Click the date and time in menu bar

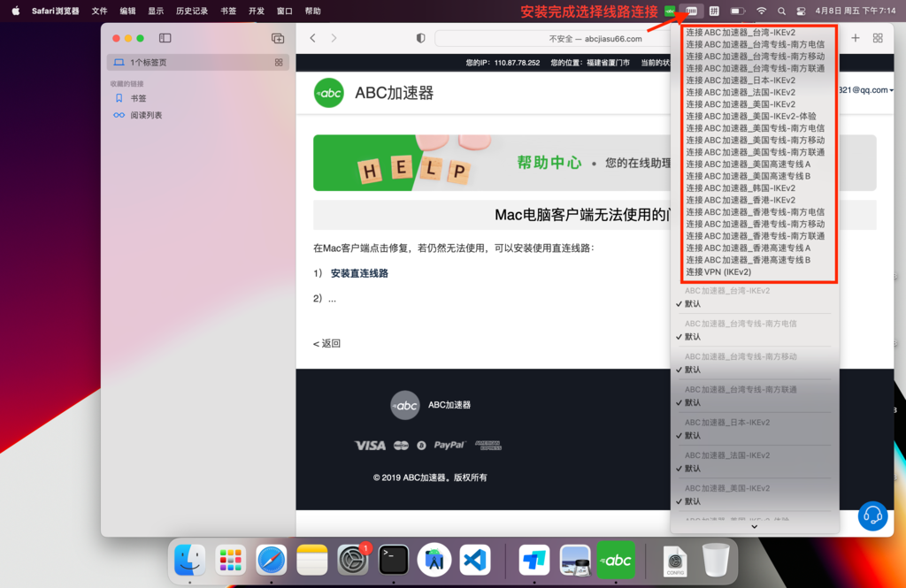coord(856,11)
